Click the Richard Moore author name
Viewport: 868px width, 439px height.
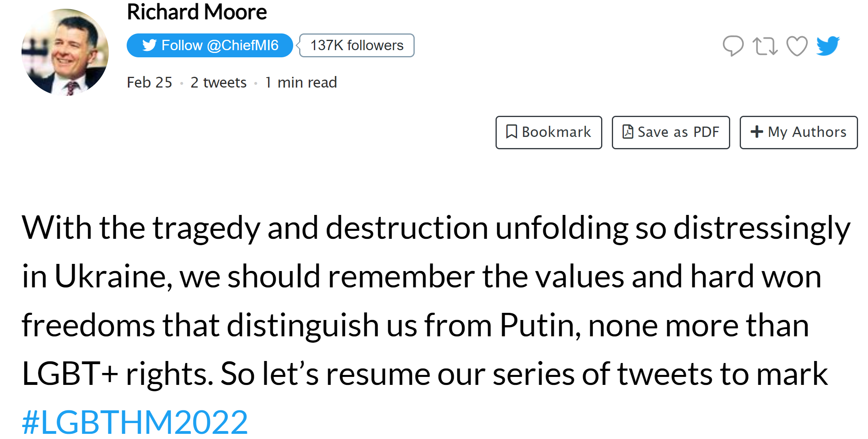click(x=197, y=12)
